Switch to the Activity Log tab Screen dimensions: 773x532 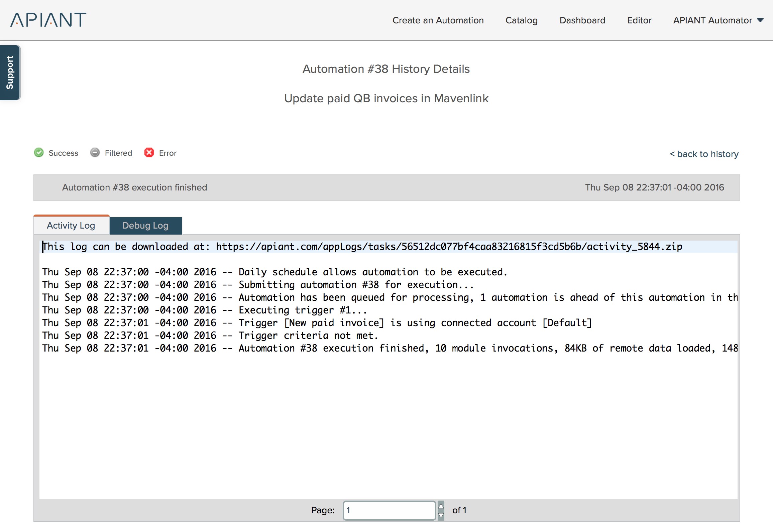pos(71,225)
